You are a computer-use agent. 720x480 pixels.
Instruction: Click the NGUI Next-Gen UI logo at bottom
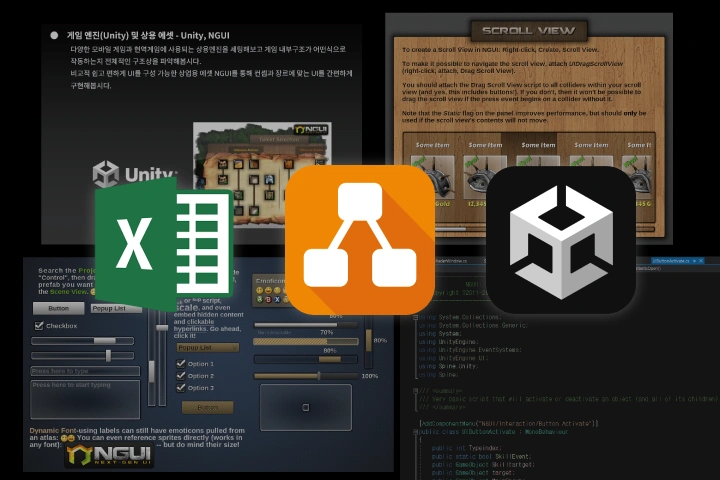pyautogui.click(x=109, y=455)
